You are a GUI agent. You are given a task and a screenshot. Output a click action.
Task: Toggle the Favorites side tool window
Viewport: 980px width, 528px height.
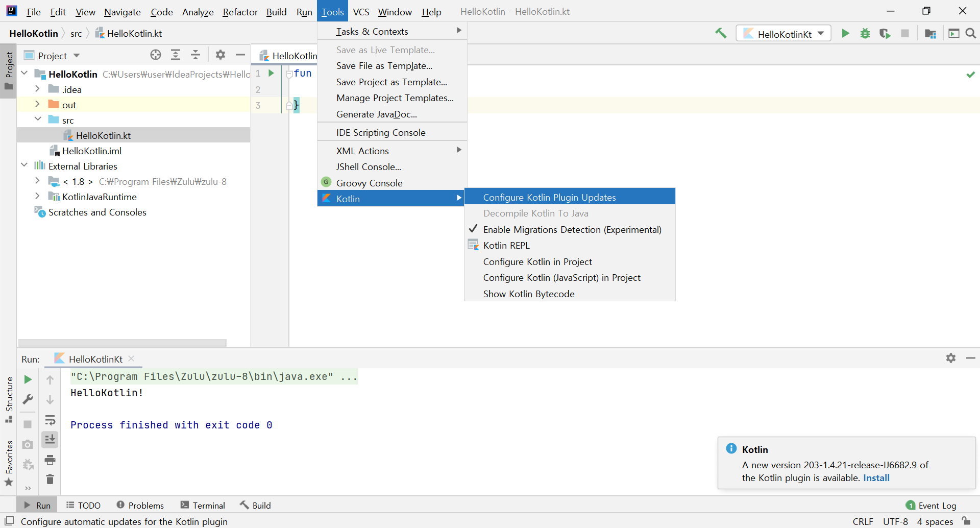point(9,464)
